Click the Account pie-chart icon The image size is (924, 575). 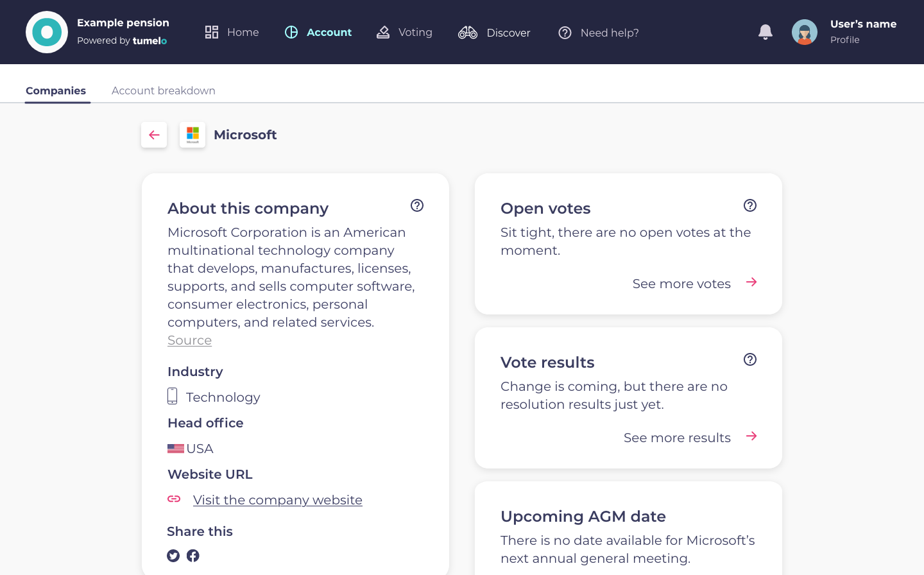[x=291, y=32]
